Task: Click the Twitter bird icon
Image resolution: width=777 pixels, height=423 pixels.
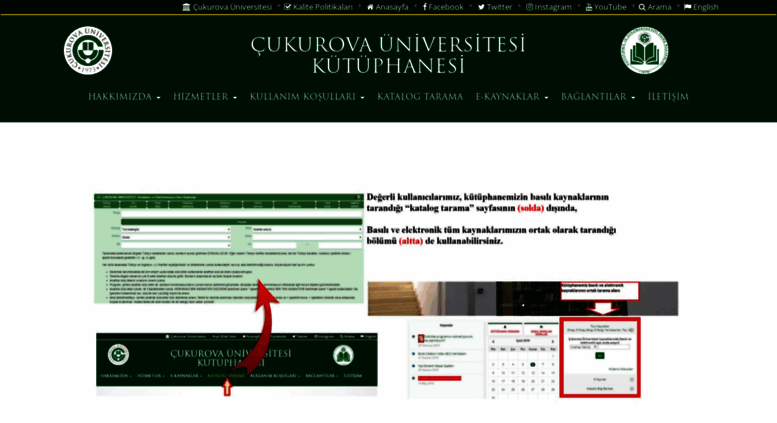Action: (481, 7)
